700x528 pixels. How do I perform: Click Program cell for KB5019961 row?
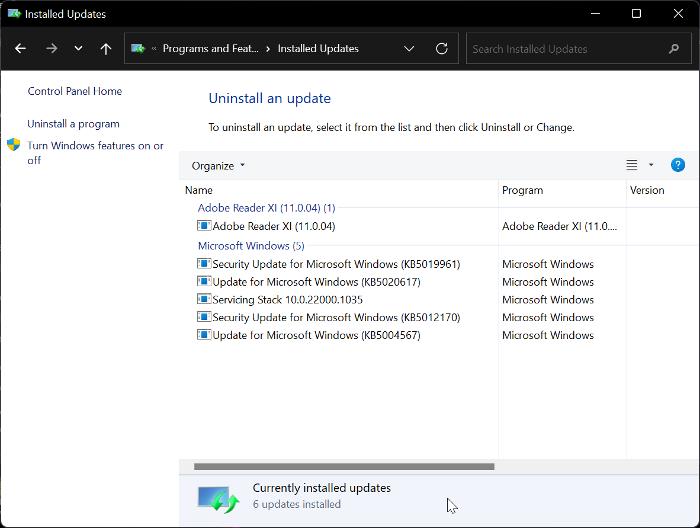(548, 264)
